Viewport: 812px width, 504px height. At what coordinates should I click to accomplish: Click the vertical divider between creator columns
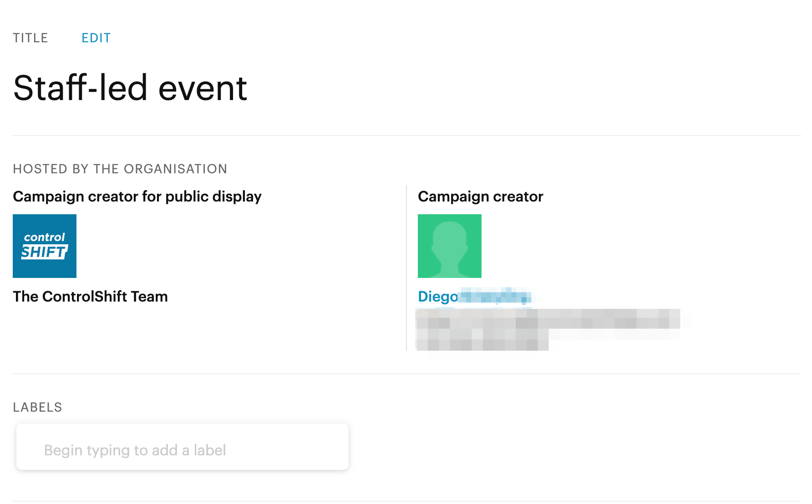click(406, 268)
